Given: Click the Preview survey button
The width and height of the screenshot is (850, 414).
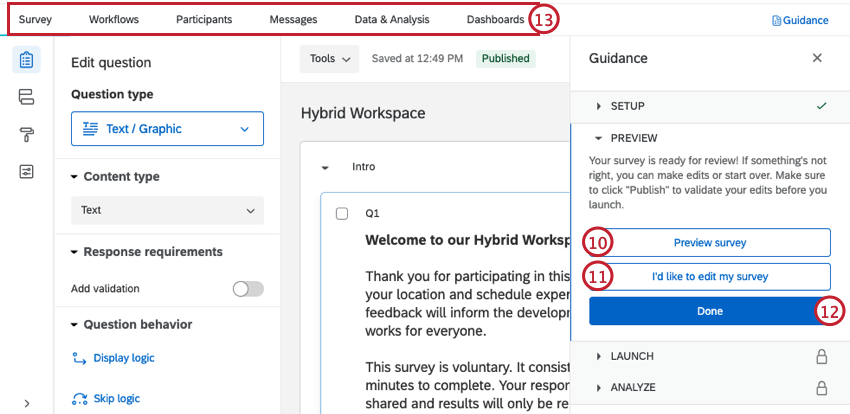Looking at the screenshot, I should [x=709, y=242].
